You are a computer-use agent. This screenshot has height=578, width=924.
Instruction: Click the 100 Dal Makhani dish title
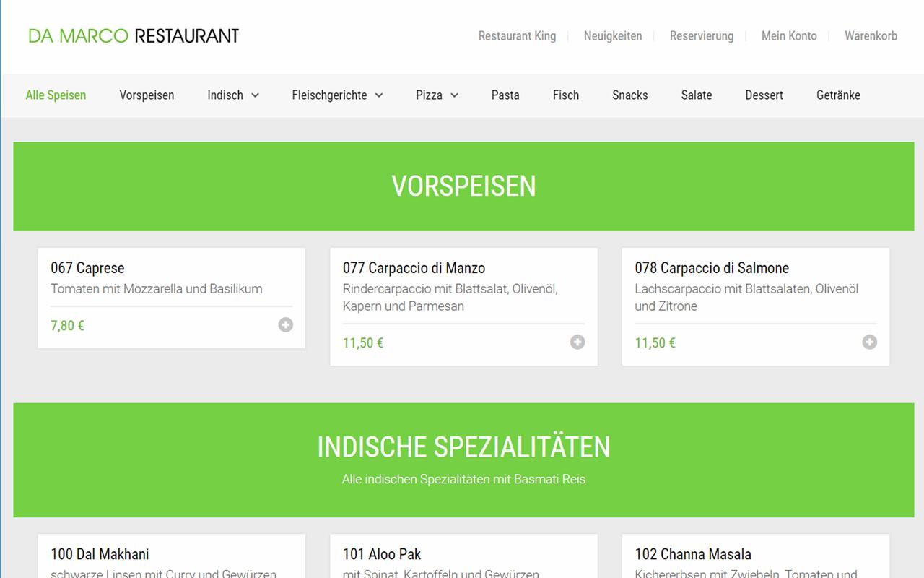pyautogui.click(x=100, y=554)
